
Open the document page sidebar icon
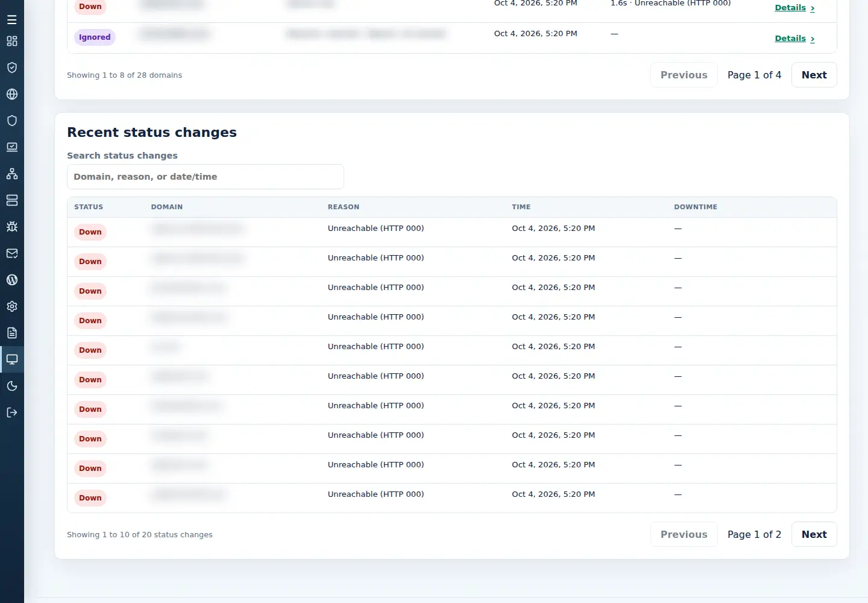click(12, 333)
